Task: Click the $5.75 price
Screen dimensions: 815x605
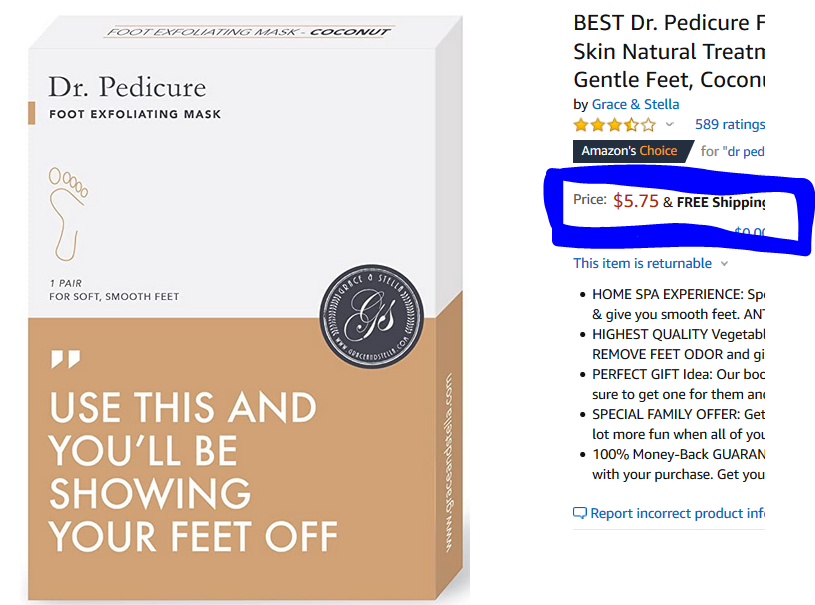Action: click(x=636, y=201)
